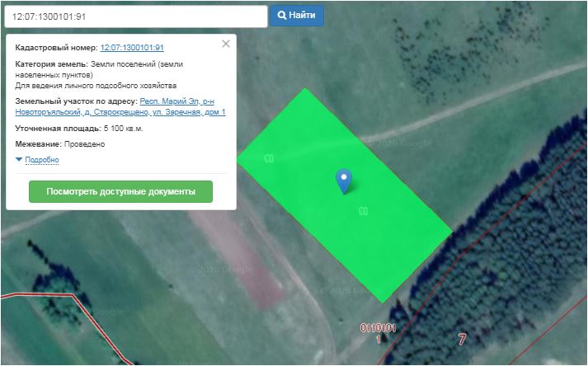Click the blue location pin marker
The width and height of the screenshot is (588, 366).
(344, 179)
